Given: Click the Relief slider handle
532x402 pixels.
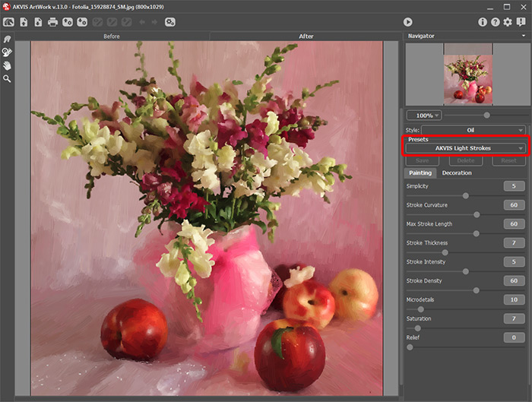Looking at the screenshot, I should pyautogui.click(x=410, y=347).
